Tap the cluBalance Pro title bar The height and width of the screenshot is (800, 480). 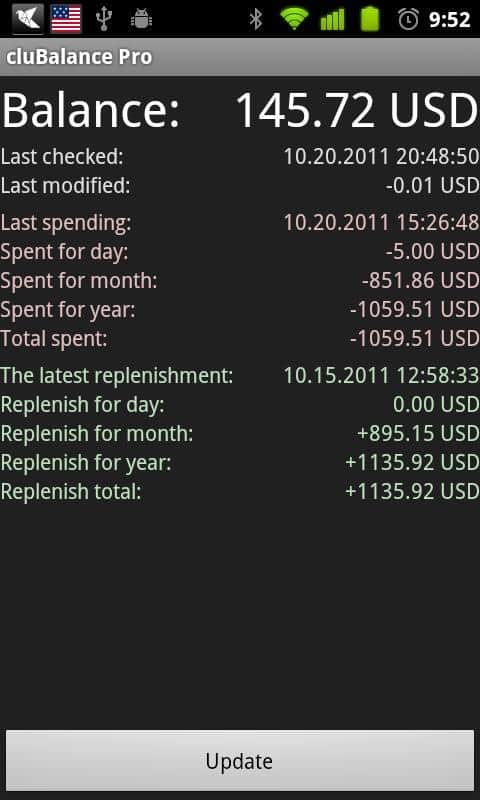[x=240, y=57]
